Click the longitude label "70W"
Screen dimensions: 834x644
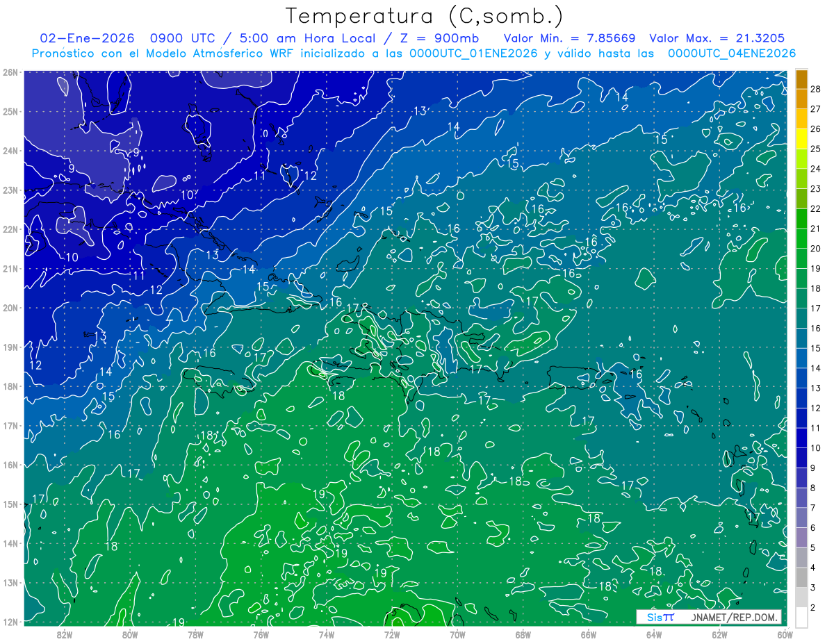[457, 634]
